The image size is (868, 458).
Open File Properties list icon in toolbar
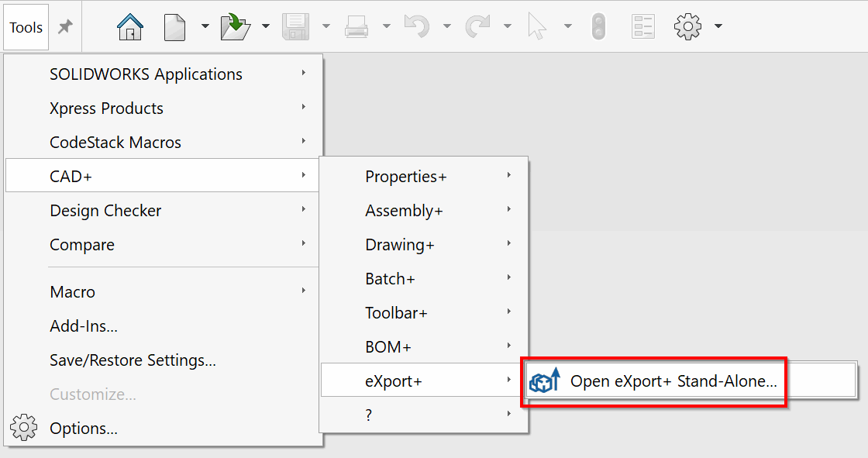(x=643, y=26)
